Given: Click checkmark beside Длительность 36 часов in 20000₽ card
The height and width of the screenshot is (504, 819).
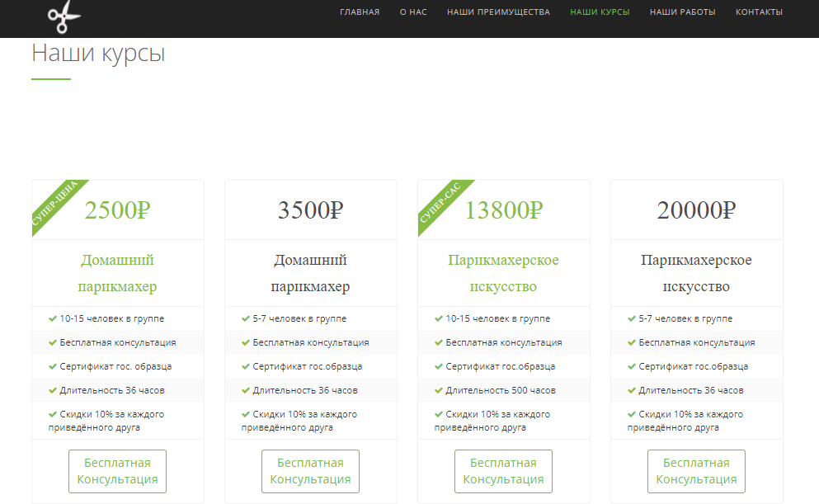Looking at the screenshot, I should pos(632,390).
